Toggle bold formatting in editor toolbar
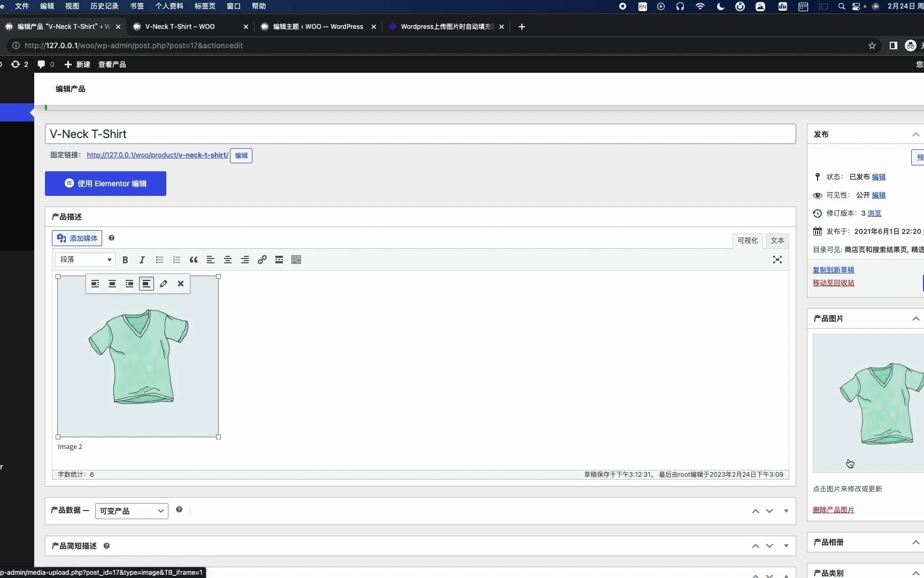 (x=125, y=260)
